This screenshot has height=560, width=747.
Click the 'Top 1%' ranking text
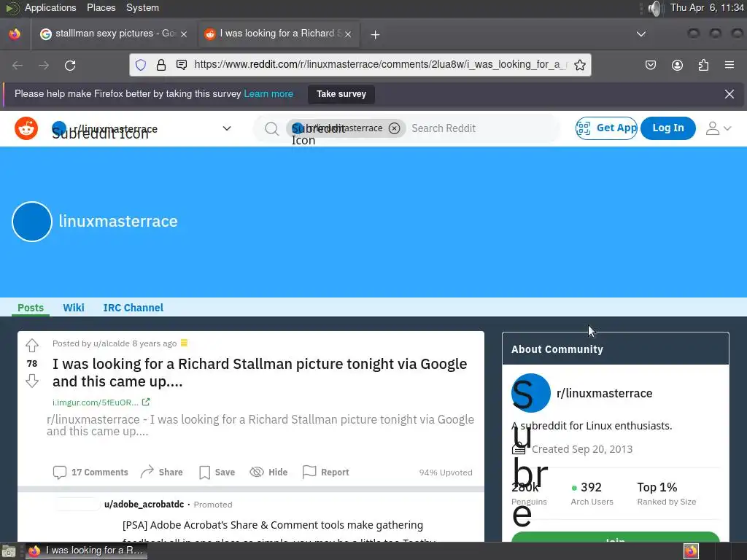[657, 487]
